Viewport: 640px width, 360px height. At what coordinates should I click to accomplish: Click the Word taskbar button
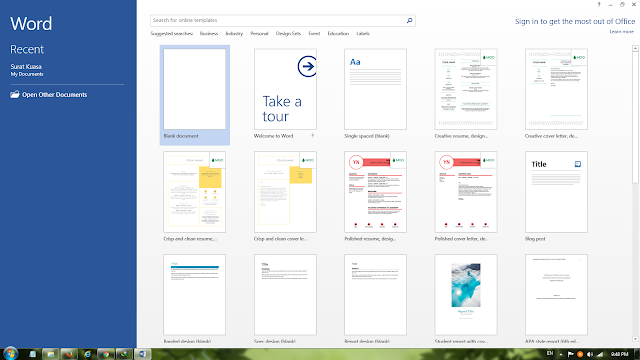pyautogui.click(x=142, y=354)
